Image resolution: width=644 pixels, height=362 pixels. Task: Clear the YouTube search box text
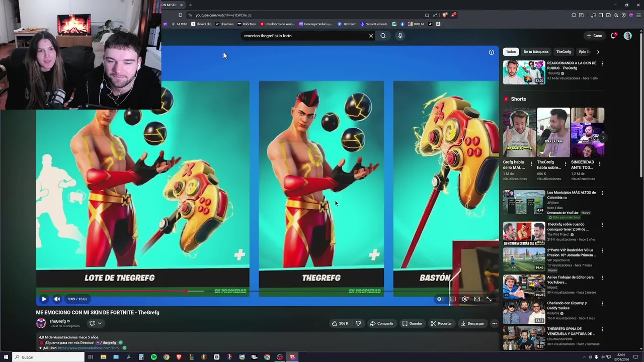click(371, 36)
